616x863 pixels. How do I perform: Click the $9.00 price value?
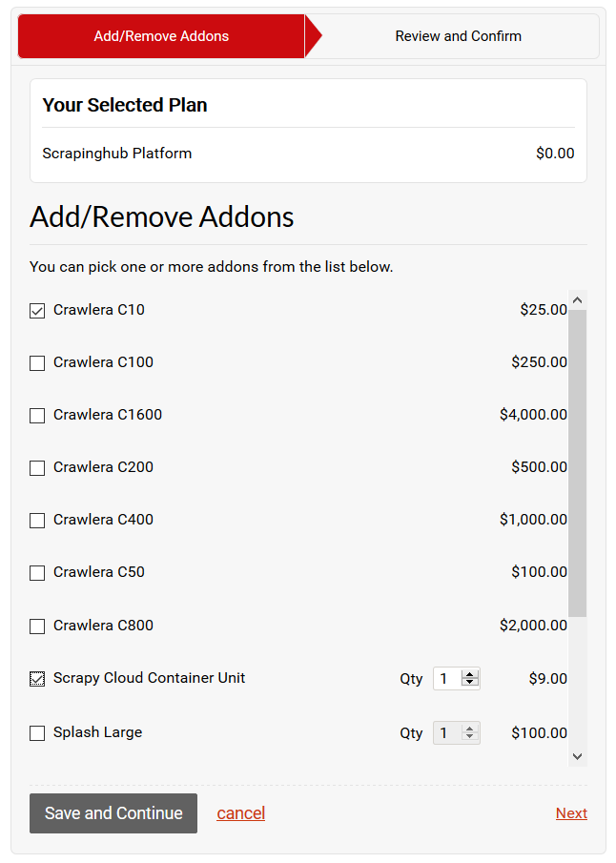547,679
